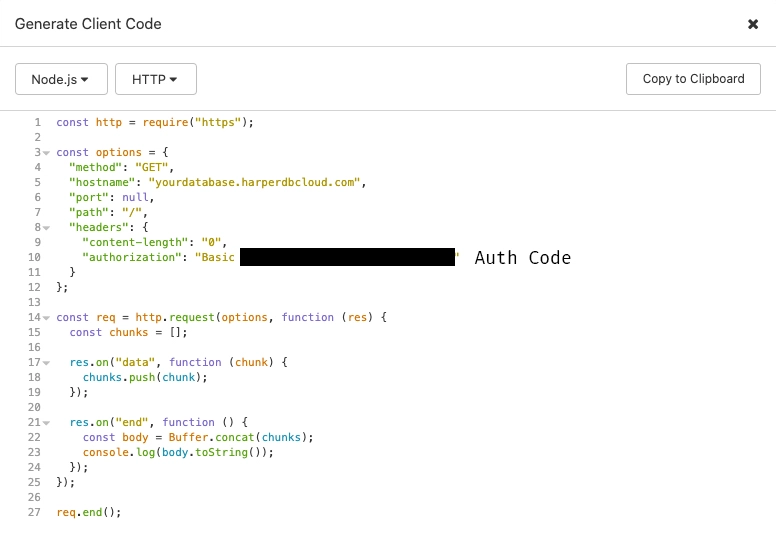Collapse the http.request fold arrow at line 14
Viewport: 776px width, 538px height.
tap(47, 318)
